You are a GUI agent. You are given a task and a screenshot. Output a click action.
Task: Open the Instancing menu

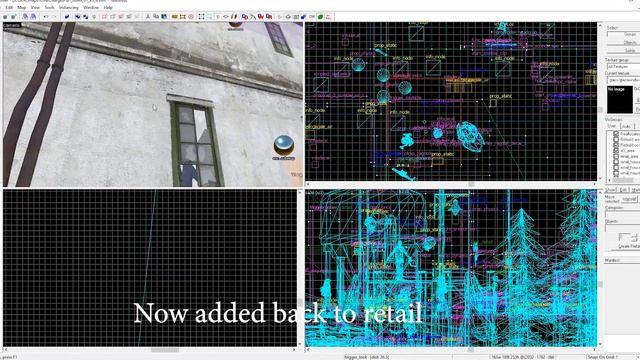tap(69, 7)
